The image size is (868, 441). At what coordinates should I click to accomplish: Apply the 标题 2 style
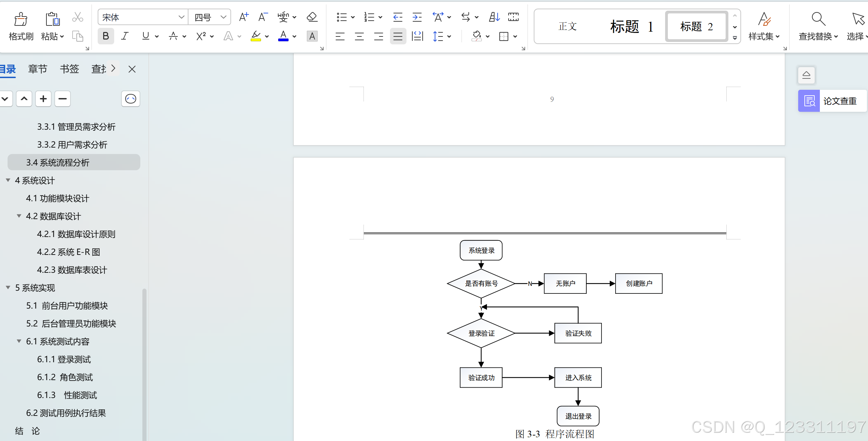696,26
